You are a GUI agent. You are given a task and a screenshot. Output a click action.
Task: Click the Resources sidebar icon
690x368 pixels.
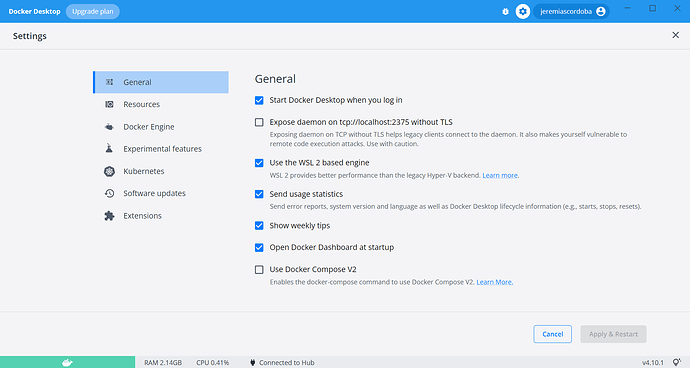[x=110, y=104]
